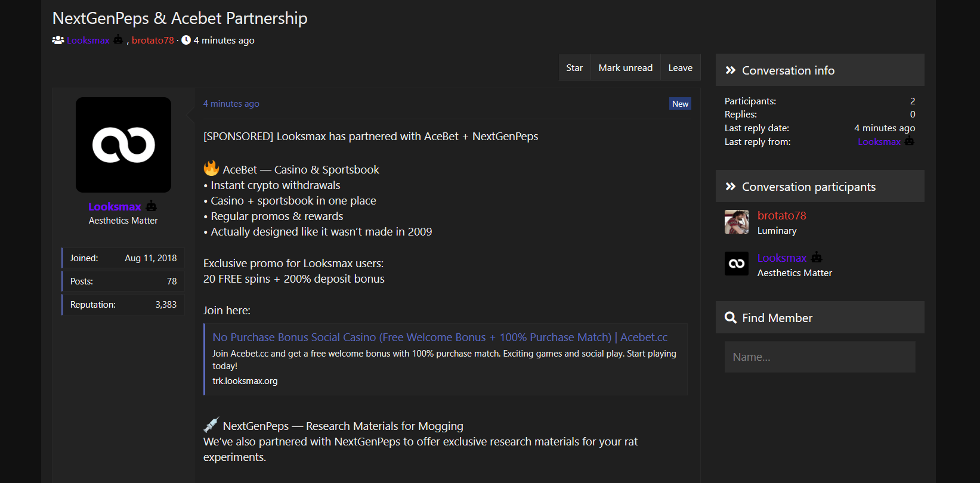Image resolution: width=980 pixels, height=483 pixels.
Task: Star this conversation
Action: pos(574,68)
